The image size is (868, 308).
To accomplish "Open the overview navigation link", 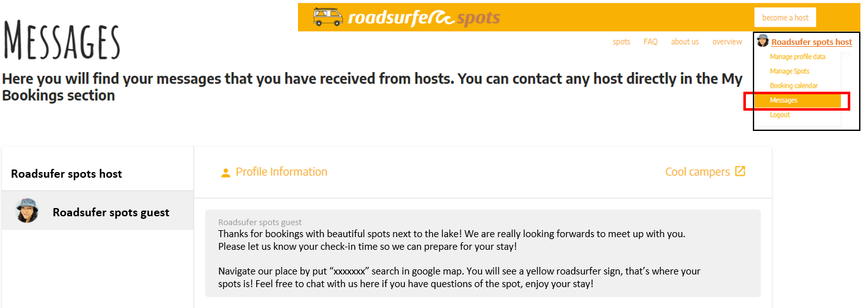I will [x=727, y=42].
